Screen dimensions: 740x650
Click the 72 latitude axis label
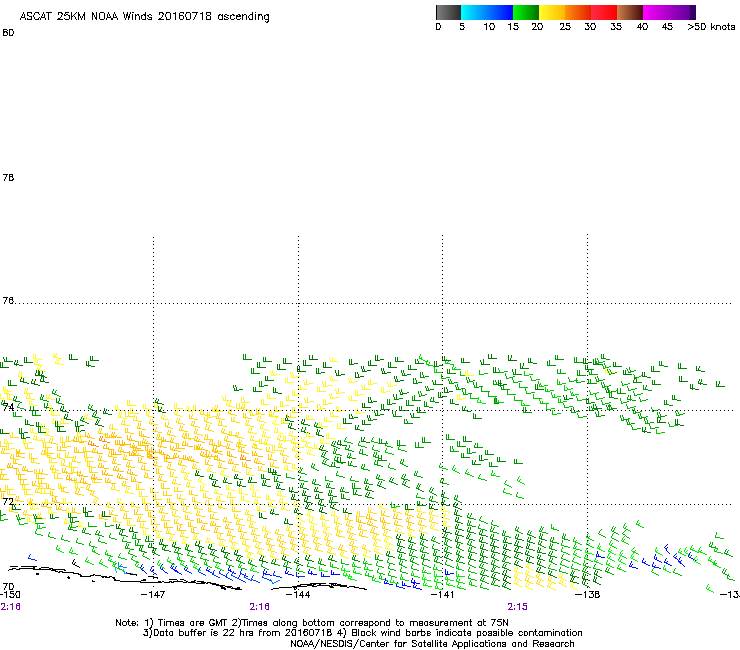pyautogui.click(x=8, y=501)
